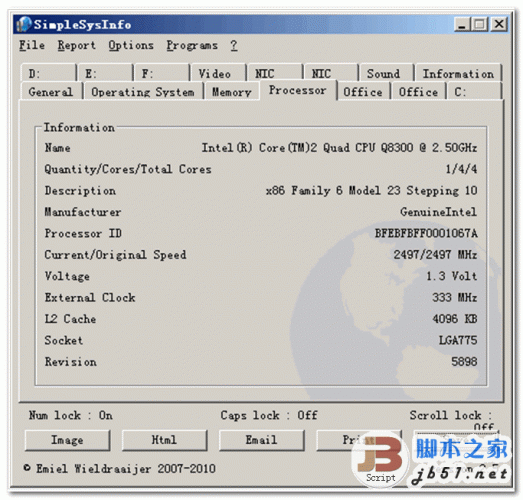Click the Image export button

(67, 440)
